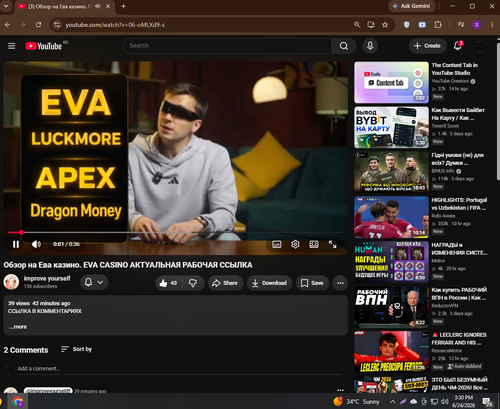The width and height of the screenshot is (500, 409).
Task: Switch player to theater mode
Action: pos(314,244)
